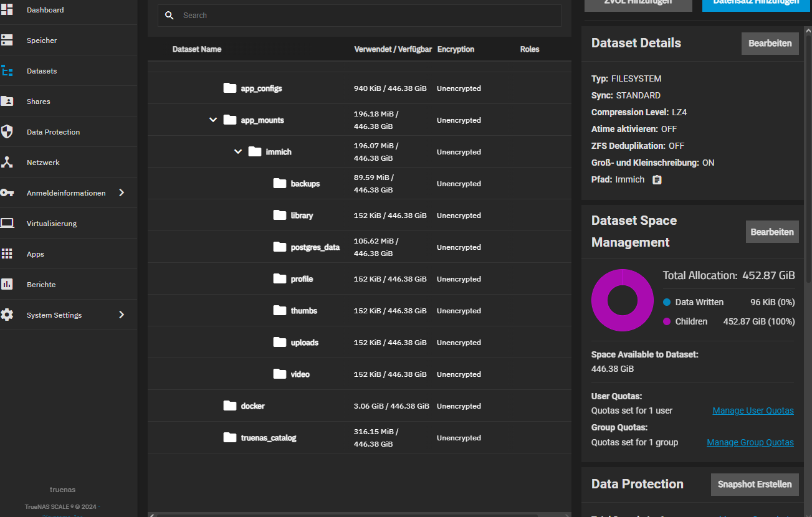Screen dimensions: 812x517
Task: Click the purple Children legend dot
Action: coord(667,322)
